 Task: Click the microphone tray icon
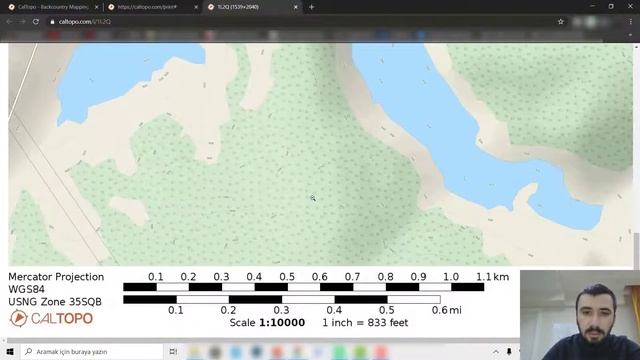click(x=509, y=351)
